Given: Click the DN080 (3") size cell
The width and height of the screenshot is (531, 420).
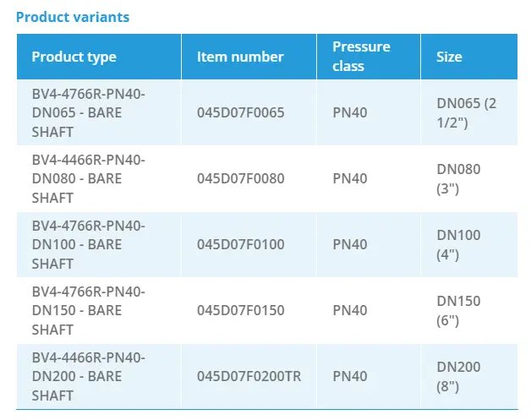Looking at the screenshot, I should (457, 178).
